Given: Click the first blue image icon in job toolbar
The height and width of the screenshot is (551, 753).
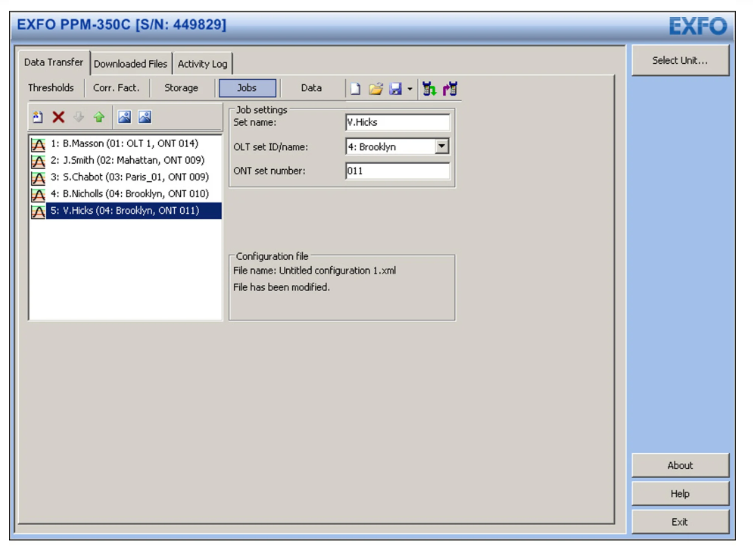Looking at the screenshot, I should point(125,117).
